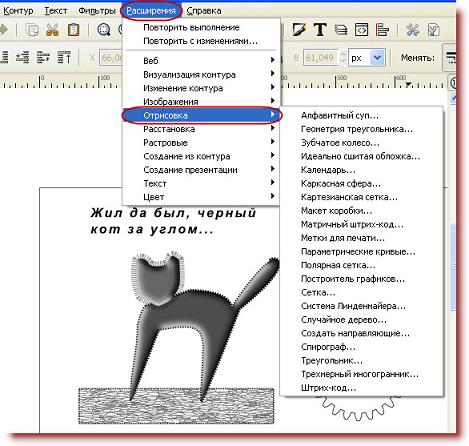Expand the Расстановка submenu
This screenshot has width=469, height=446.
[201, 129]
